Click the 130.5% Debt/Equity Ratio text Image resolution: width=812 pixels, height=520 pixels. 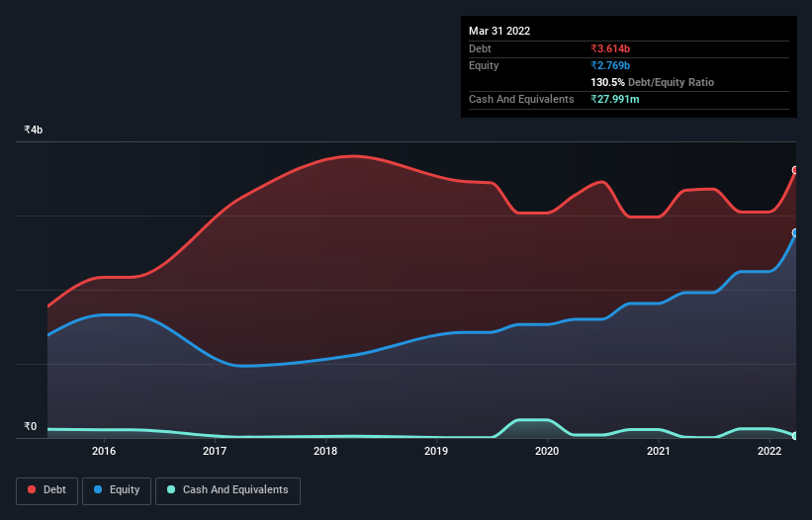click(x=652, y=82)
